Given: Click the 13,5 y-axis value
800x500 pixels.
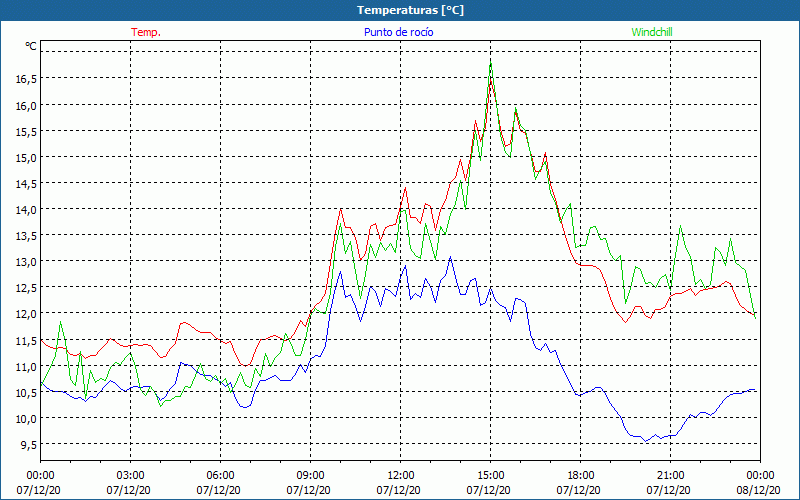Looking at the screenshot, I should tap(26, 235).
